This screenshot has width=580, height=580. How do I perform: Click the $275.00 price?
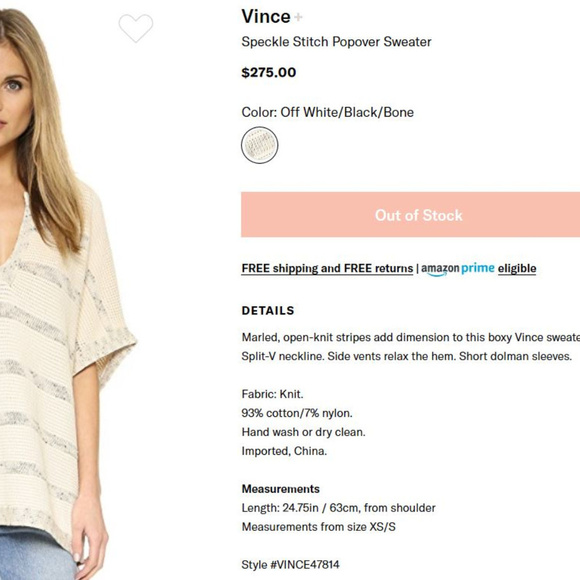coord(269,72)
